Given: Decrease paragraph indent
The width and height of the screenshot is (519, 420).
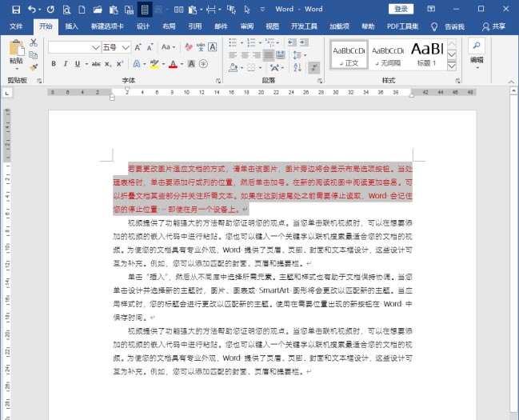Looking at the screenshot, I should tap(292, 42).
